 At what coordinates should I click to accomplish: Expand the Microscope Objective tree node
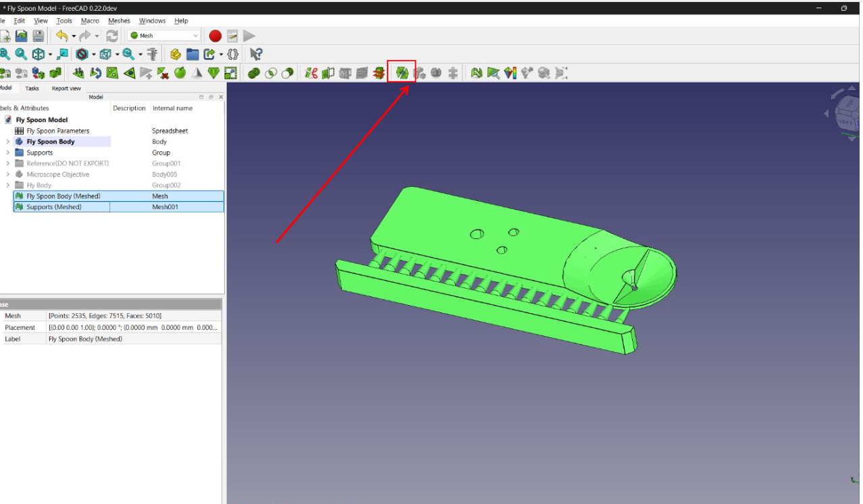[7, 174]
